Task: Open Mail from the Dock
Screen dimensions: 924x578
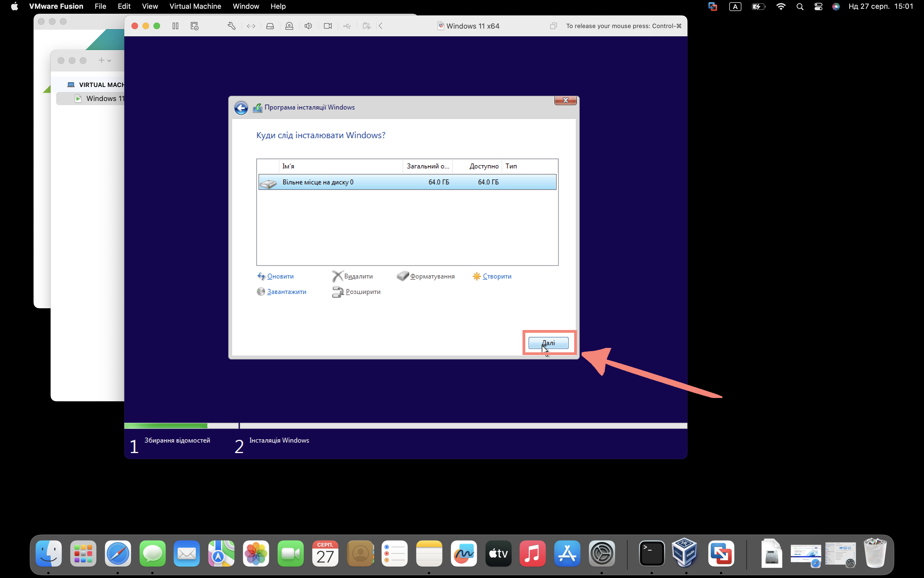Action: pyautogui.click(x=187, y=553)
